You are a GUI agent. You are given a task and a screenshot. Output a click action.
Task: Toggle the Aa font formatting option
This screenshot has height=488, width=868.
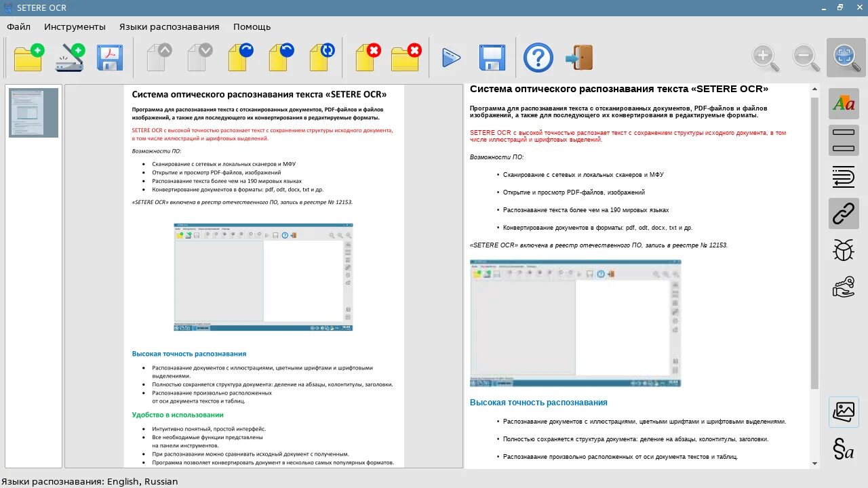tap(844, 104)
